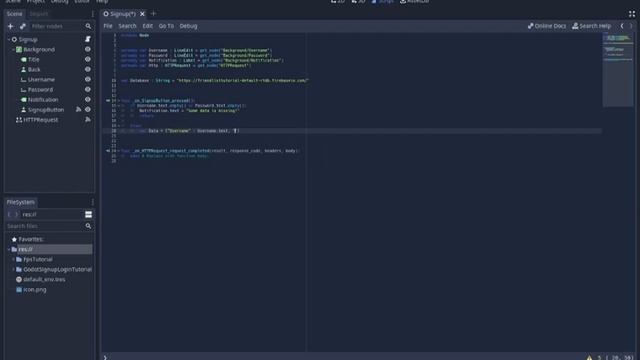Go to next folder in FileSystem
The width and height of the screenshot is (640, 360).
tap(17, 214)
